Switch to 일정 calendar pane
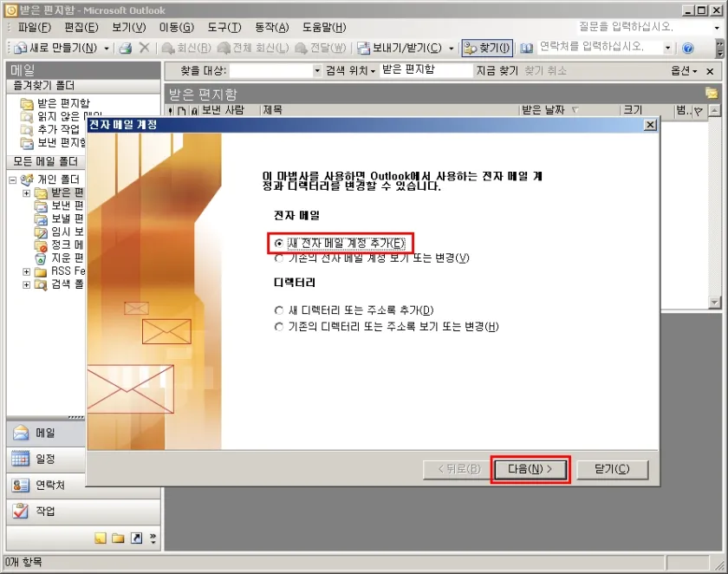Viewport: 728px width, 574px height. 46,460
